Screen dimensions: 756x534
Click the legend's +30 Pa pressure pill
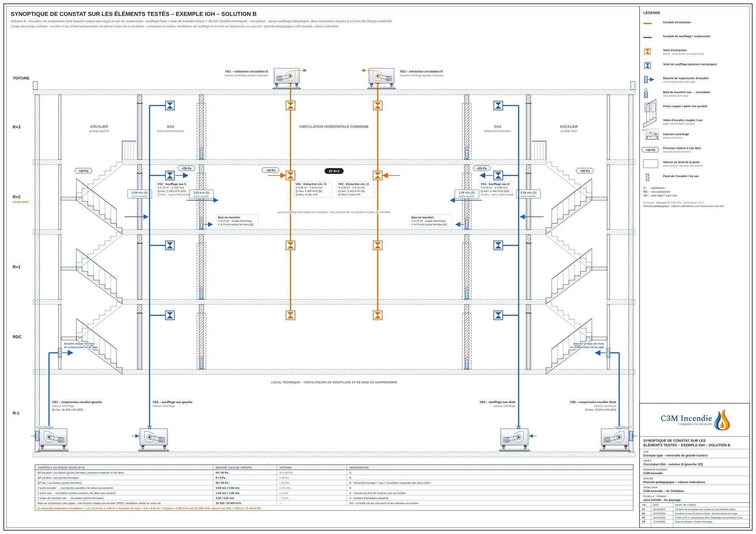[x=650, y=150]
